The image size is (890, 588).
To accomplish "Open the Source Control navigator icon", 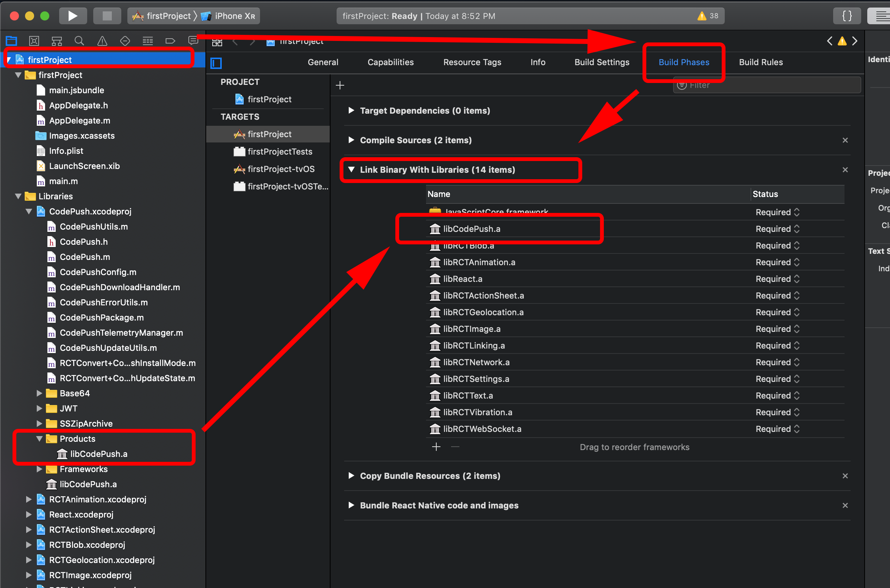I will click(34, 41).
